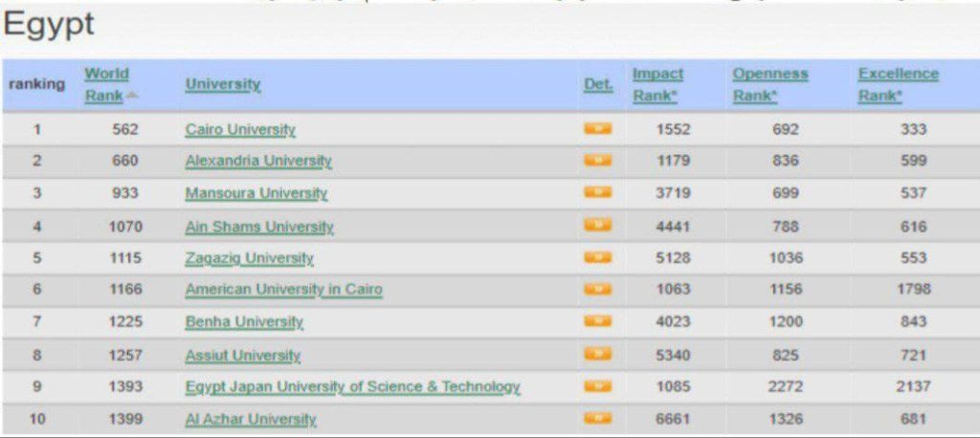
Task: Select impact rank value 4441
Action: [x=673, y=226]
